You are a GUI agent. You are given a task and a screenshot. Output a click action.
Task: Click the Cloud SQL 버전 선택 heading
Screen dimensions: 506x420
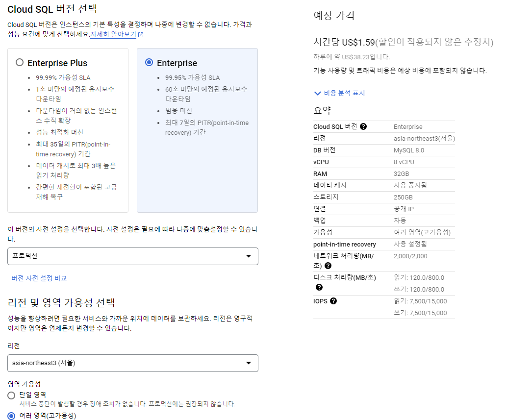52,9
